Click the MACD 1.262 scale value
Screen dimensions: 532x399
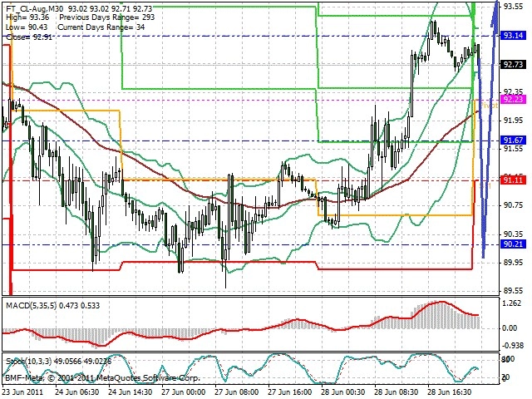512,303
